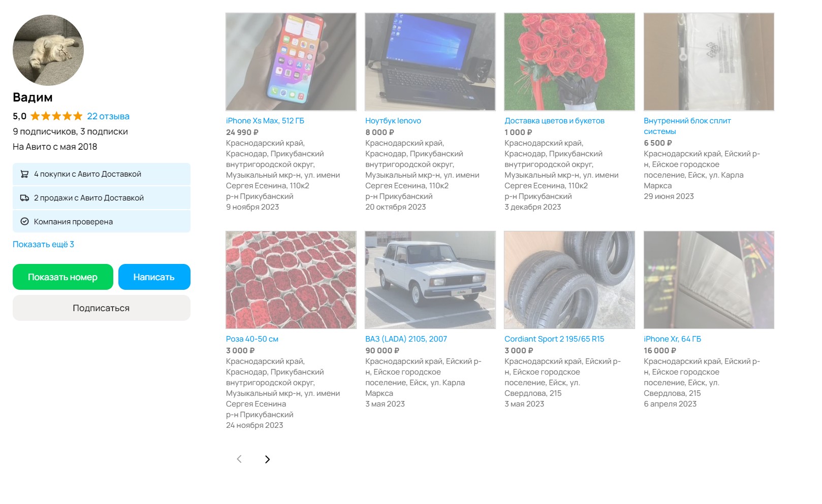
Task: Open the Роза 40-50 см photo thumbnail
Action: [291, 280]
